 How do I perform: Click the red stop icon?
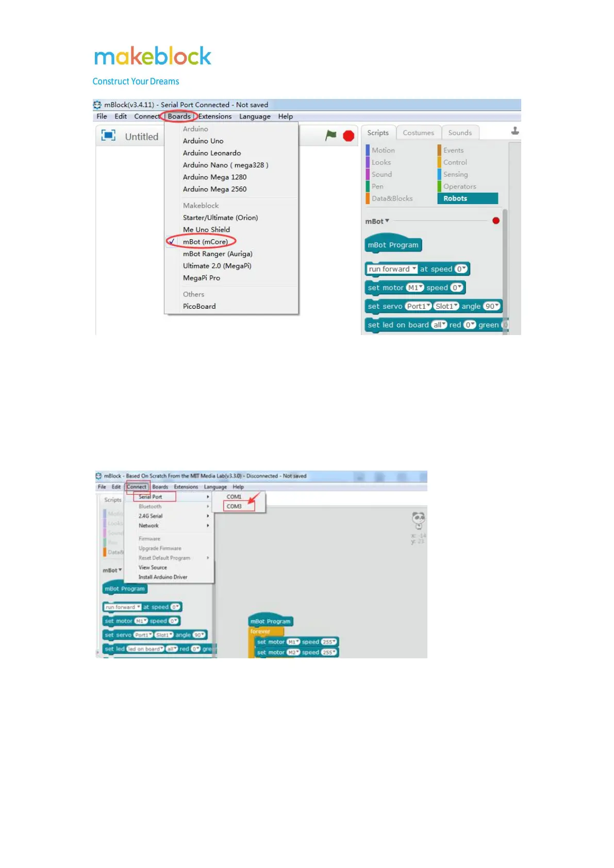349,136
